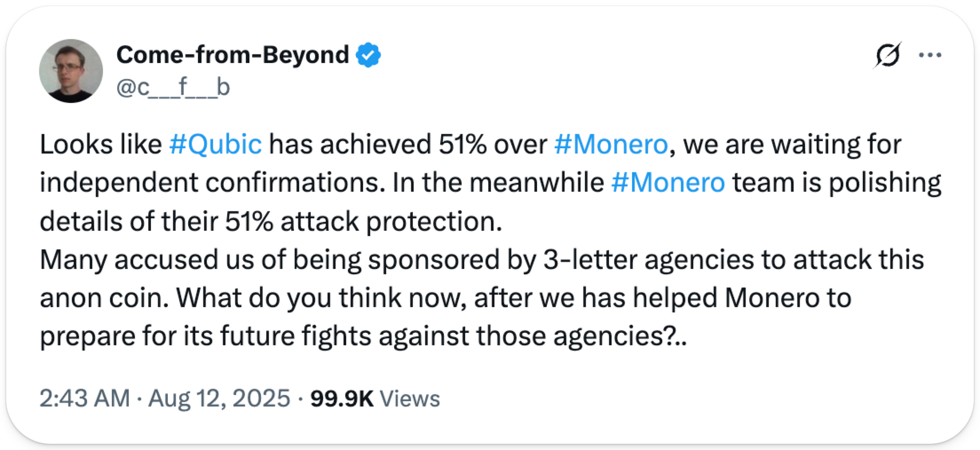Image resolution: width=980 pixels, height=450 pixels.
Task: Click the "Views" label
Action: coord(410,398)
